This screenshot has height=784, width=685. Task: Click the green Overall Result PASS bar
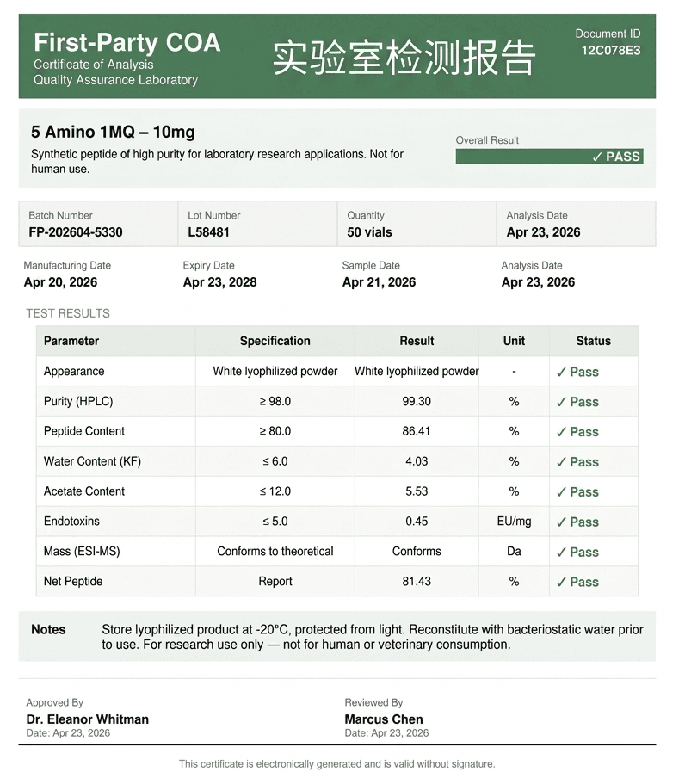coord(549,157)
